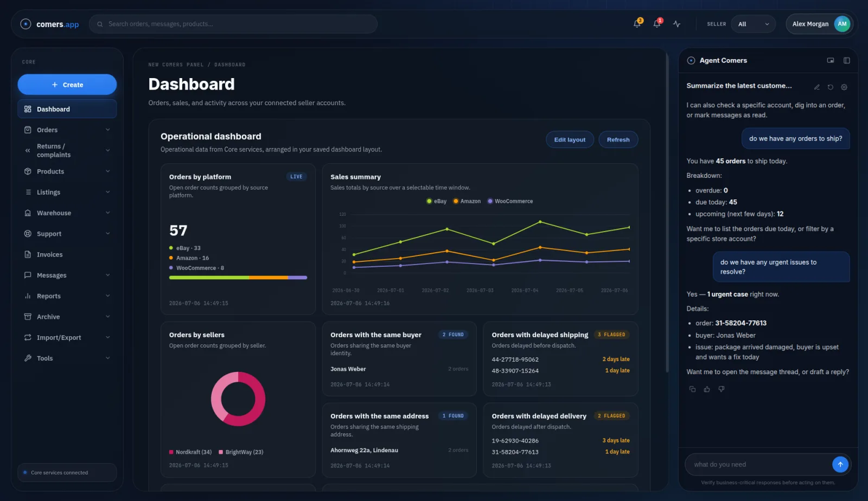Click the Messages chat bubble icon

28,275
